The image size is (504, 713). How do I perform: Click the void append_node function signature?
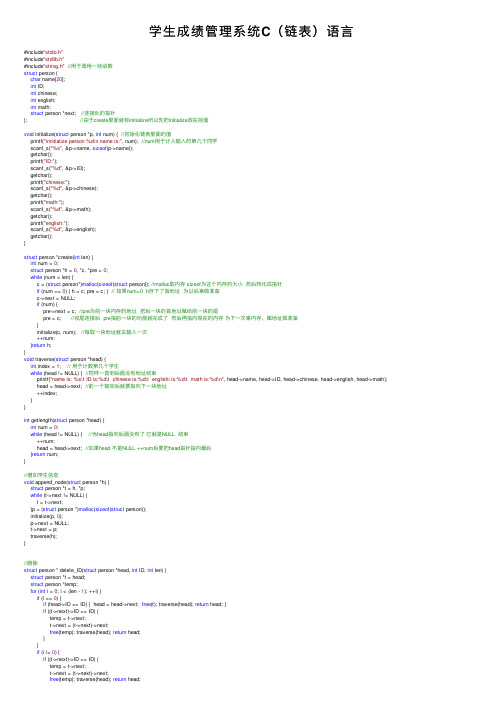pos(66,482)
